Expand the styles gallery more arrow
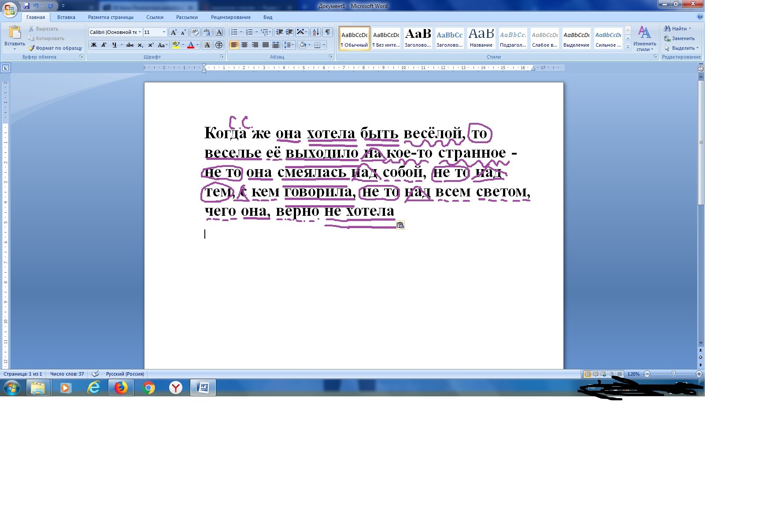Image resolution: width=777 pixels, height=532 pixels. (628, 47)
